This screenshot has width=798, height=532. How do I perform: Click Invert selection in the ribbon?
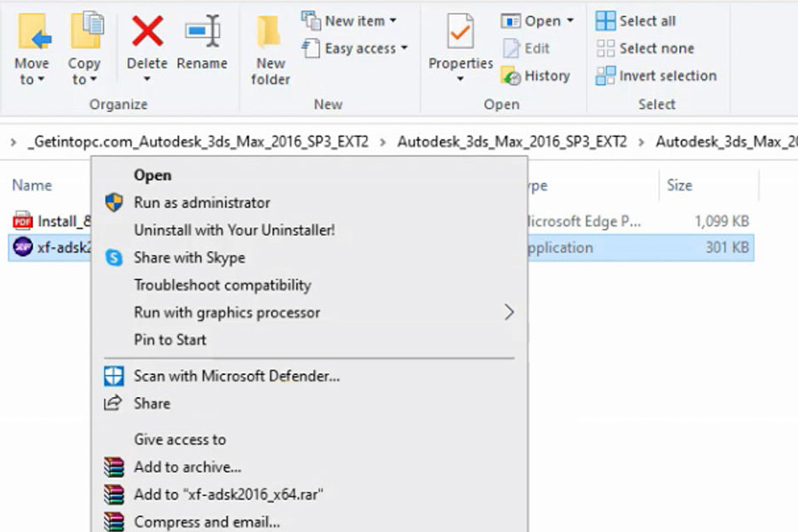[x=656, y=76]
